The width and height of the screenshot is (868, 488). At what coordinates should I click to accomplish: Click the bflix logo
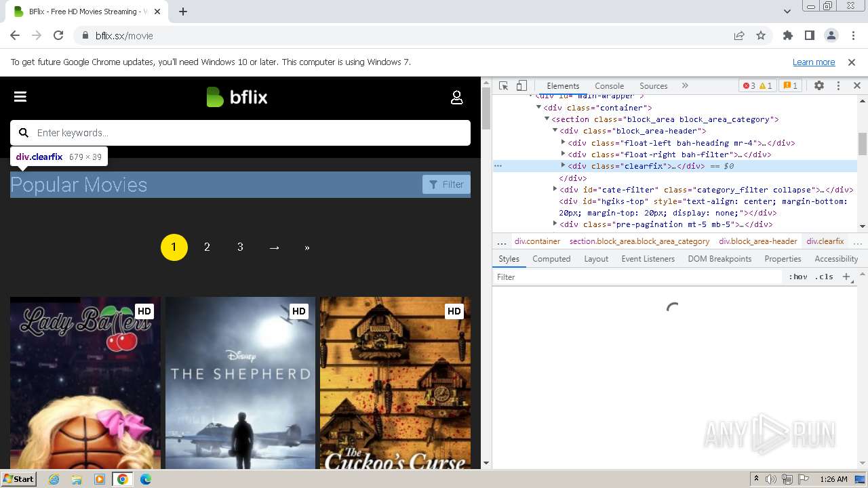pos(237,98)
